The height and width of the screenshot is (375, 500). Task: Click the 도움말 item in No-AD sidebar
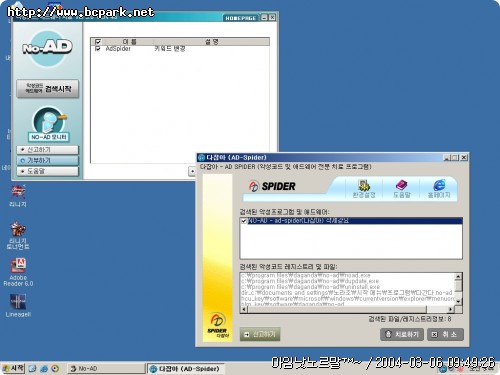(x=48, y=171)
